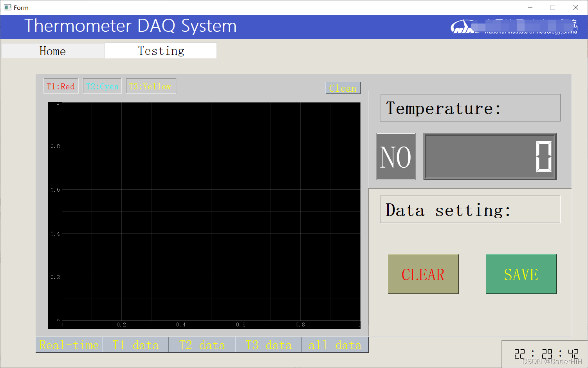Viewport: 588px width, 368px height.
Task: Click the 0.4 label on the x-axis
Action: [181, 325]
